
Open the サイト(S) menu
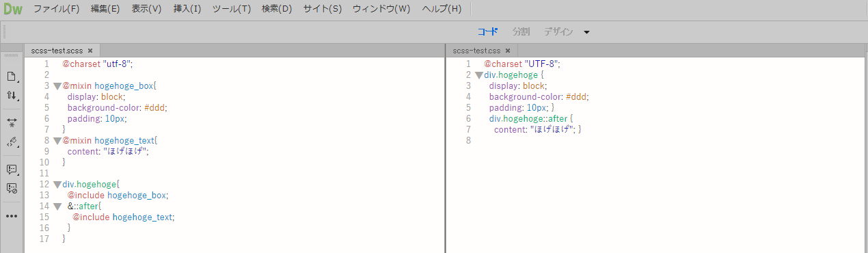[323, 10]
